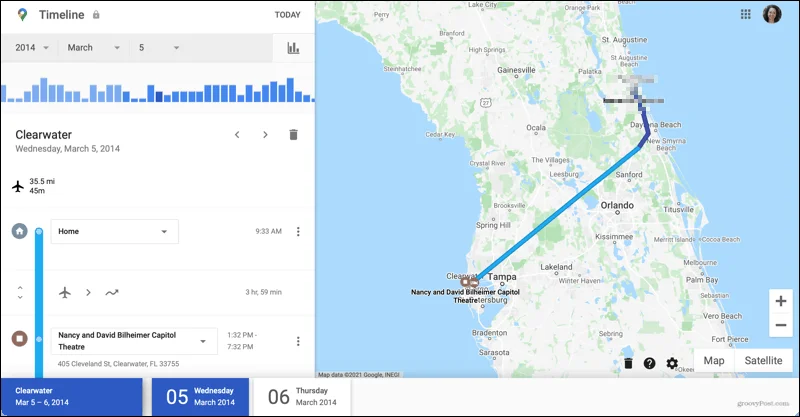Switch to Map view
Image resolution: width=800 pixels, height=417 pixels.
tap(714, 360)
